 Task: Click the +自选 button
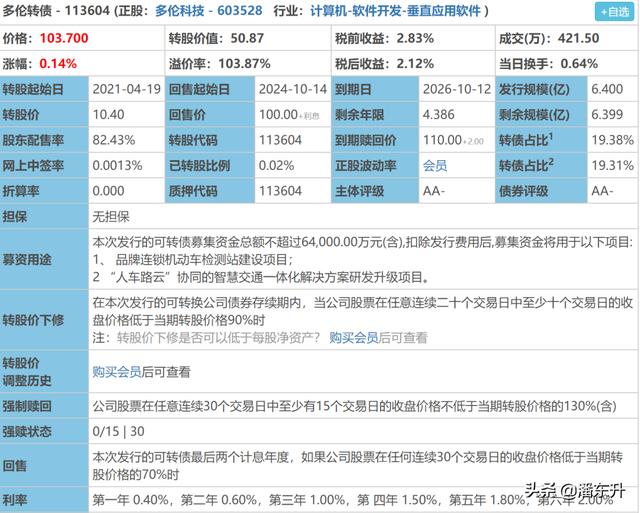click(614, 12)
